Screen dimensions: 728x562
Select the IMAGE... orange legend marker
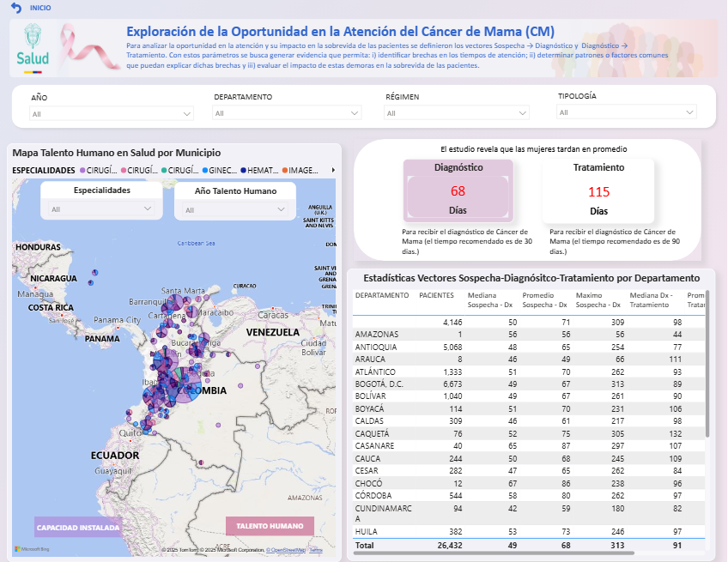point(284,171)
